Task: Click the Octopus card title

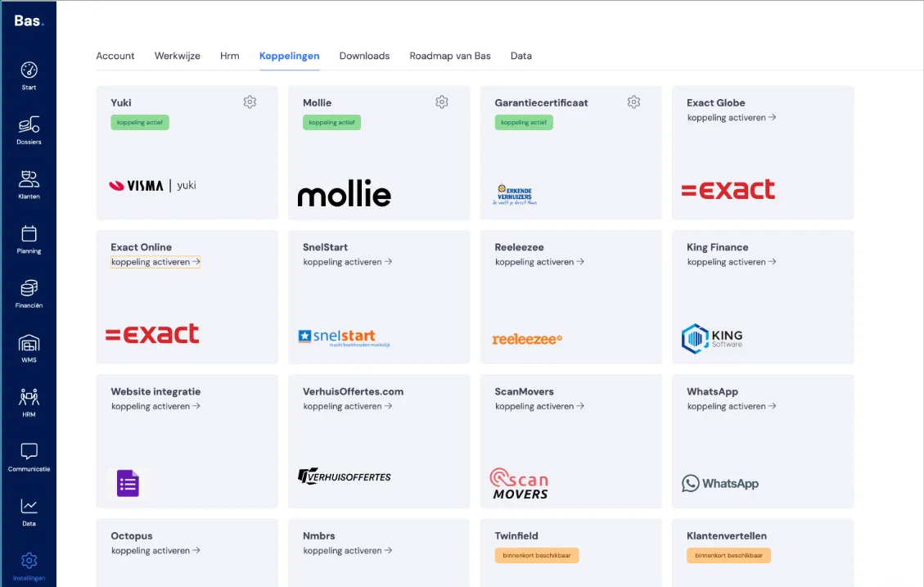Action: (x=132, y=535)
